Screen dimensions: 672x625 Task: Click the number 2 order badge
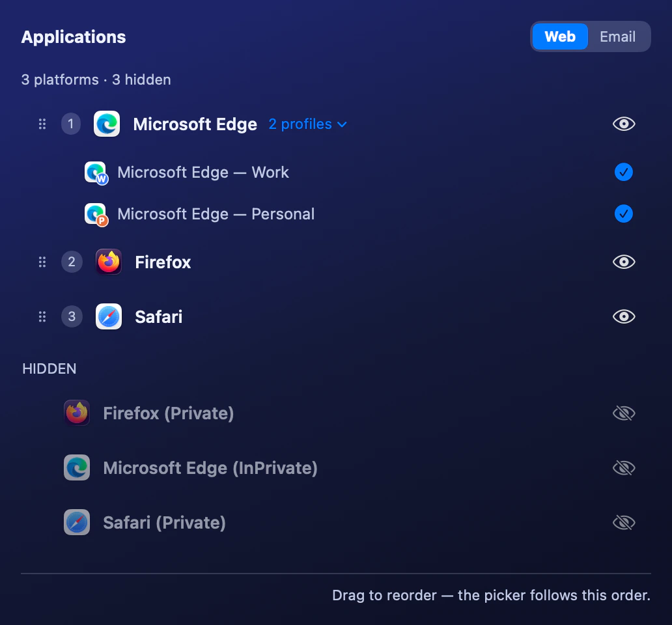pos(72,262)
